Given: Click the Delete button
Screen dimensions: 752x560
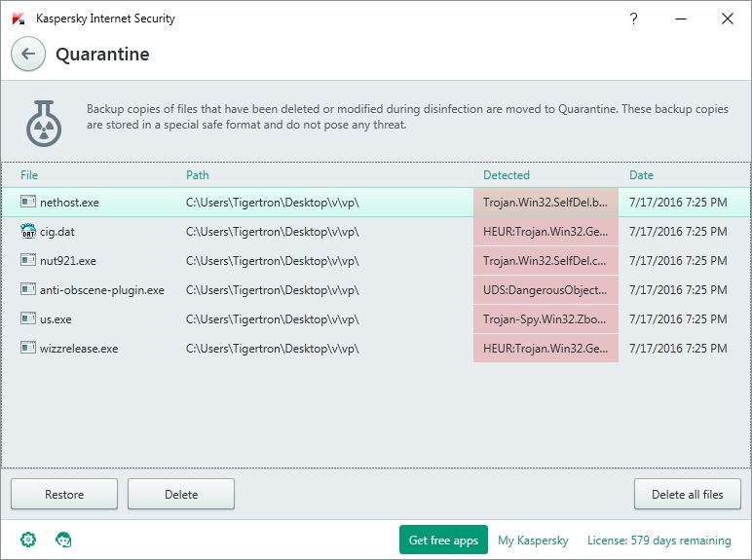Looking at the screenshot, I should 181,494.
